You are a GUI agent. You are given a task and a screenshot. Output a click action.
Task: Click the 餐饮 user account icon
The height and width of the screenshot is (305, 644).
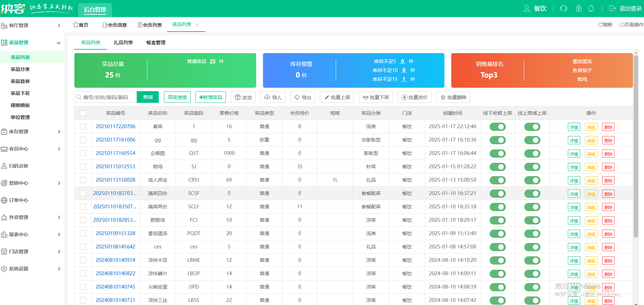pos(527,9)
